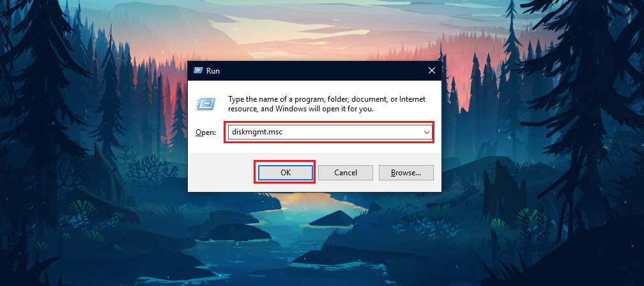Close the Run dialog with X
The height and width of the screenshot is (286, 644).
431,71
